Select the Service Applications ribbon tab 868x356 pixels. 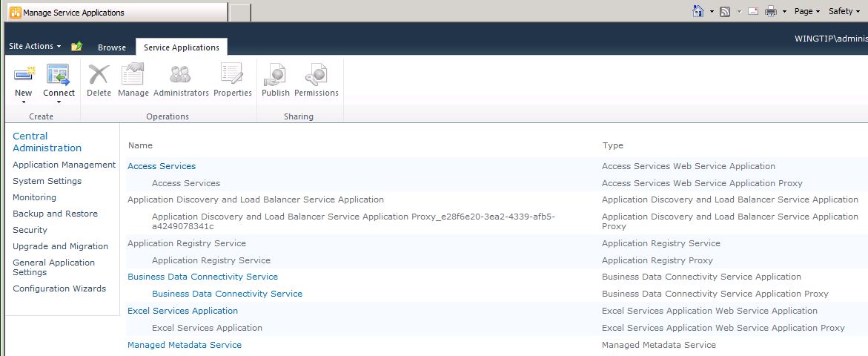[x=182, y=47]
